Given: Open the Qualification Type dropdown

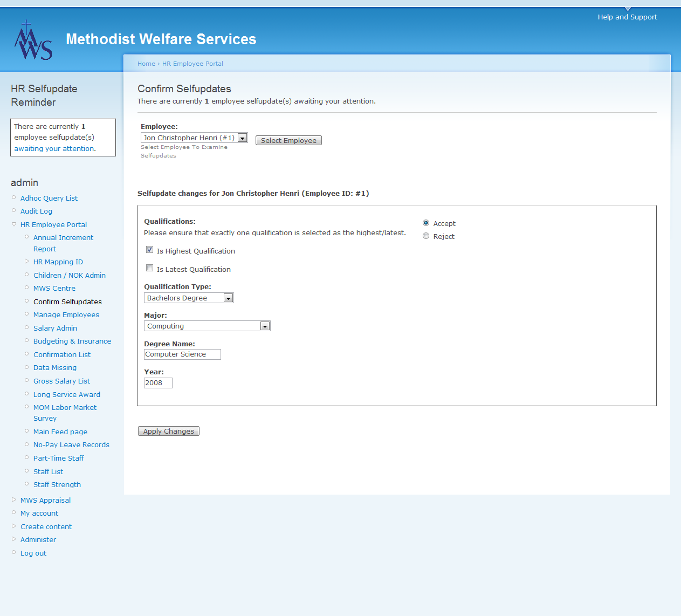Looking at the screenshot, I should [189, 298].
